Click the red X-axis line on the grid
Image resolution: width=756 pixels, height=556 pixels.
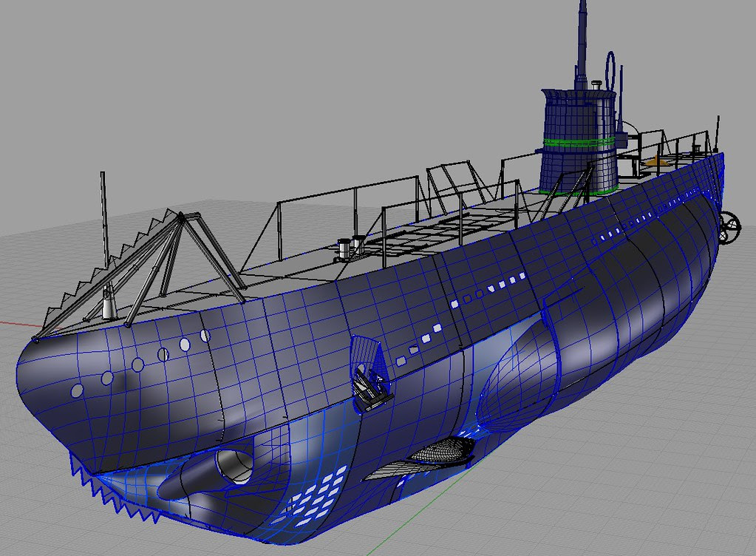pyautogui.click(x=29, y=325)
